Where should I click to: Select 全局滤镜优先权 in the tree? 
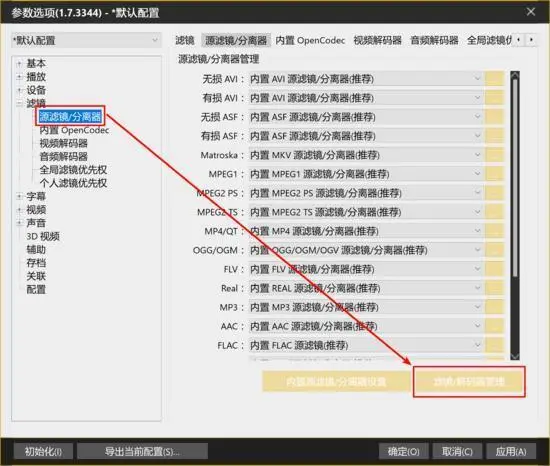(x=73, y=170)
